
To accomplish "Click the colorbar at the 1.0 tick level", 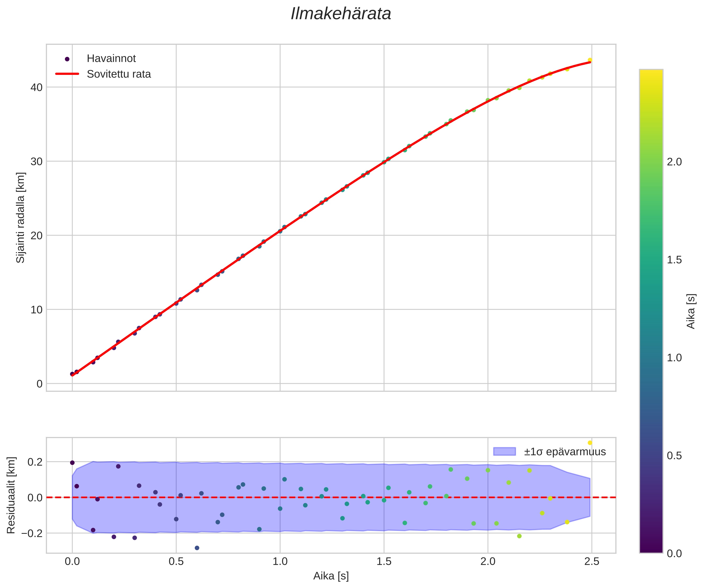I will pyautogui.click(x=651, y=358).
